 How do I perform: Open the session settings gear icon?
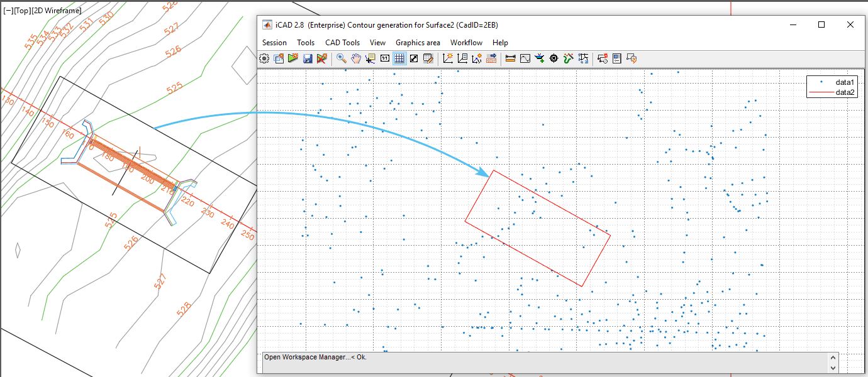click(264, 58)
